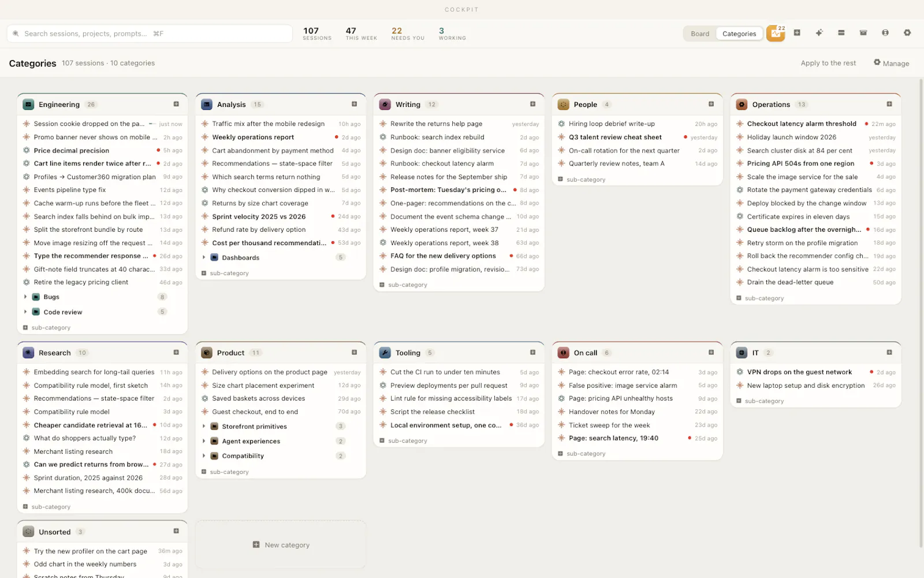Click the sparkle icon in top toolbar
This screenshot has height=578, width=924.
[x=819, y=33]
